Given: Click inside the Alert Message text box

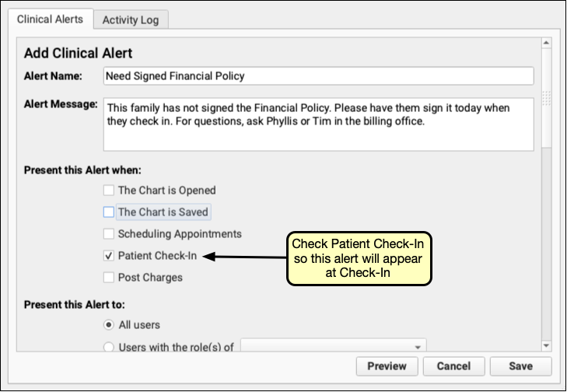Looking at the screenshot, I should tap(318, 124).
